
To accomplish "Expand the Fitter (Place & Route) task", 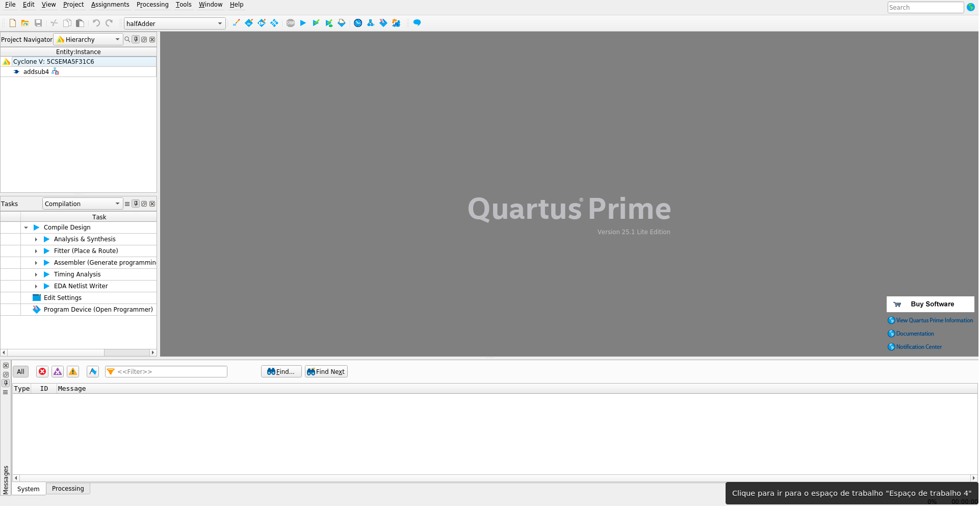I will (36, 251).
